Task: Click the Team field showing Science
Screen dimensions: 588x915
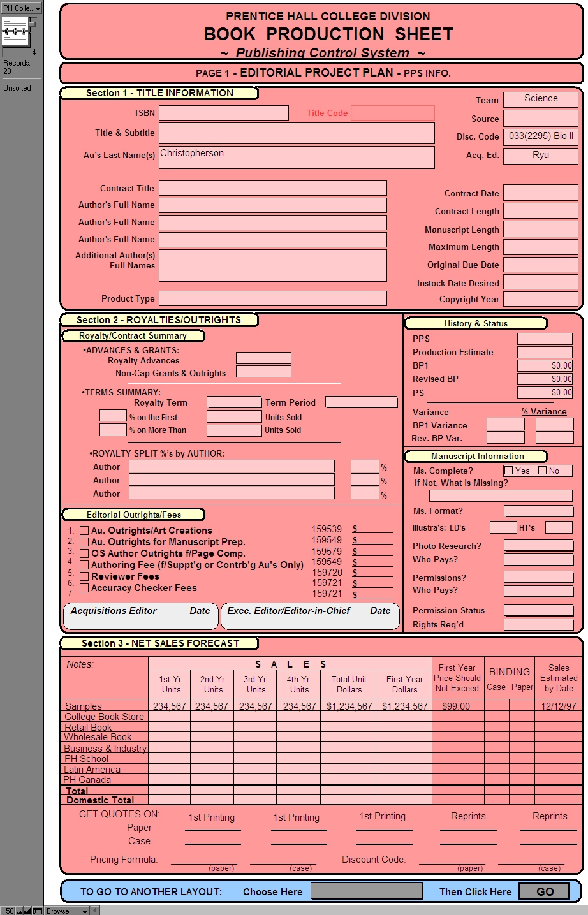Action: pyautogui.click(x=541, y=99)
